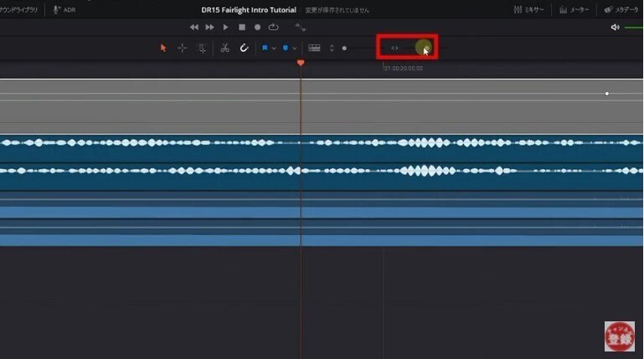Toggle the automation controls icon
644x359 pixels.
coord(301,28)
